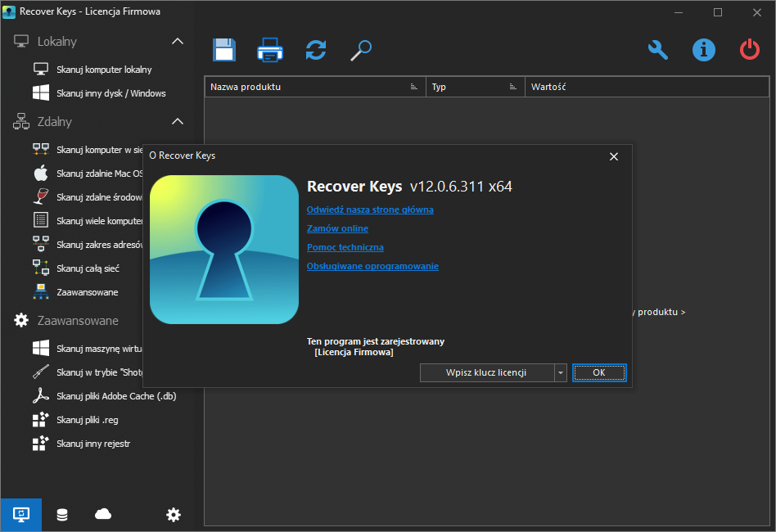
Task: Select the cloud tab icon at bottom
Action: tap(103, 515)
